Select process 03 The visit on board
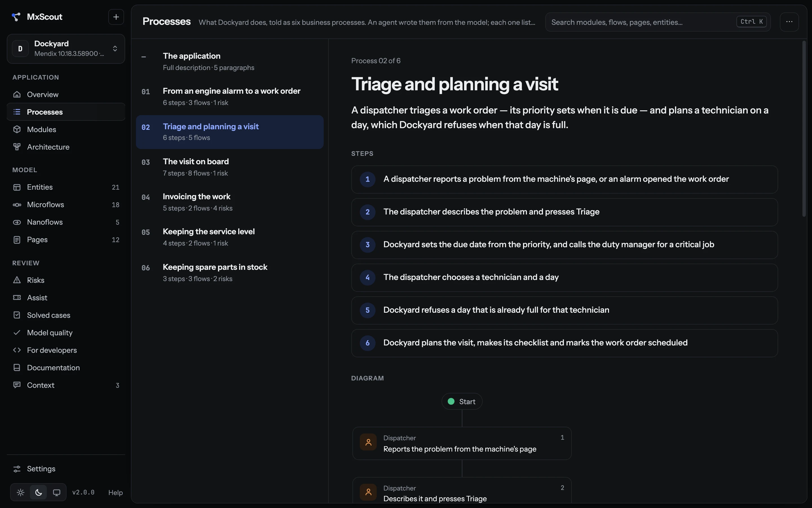Viewport: 812px width, 508px height. [230, 167]
